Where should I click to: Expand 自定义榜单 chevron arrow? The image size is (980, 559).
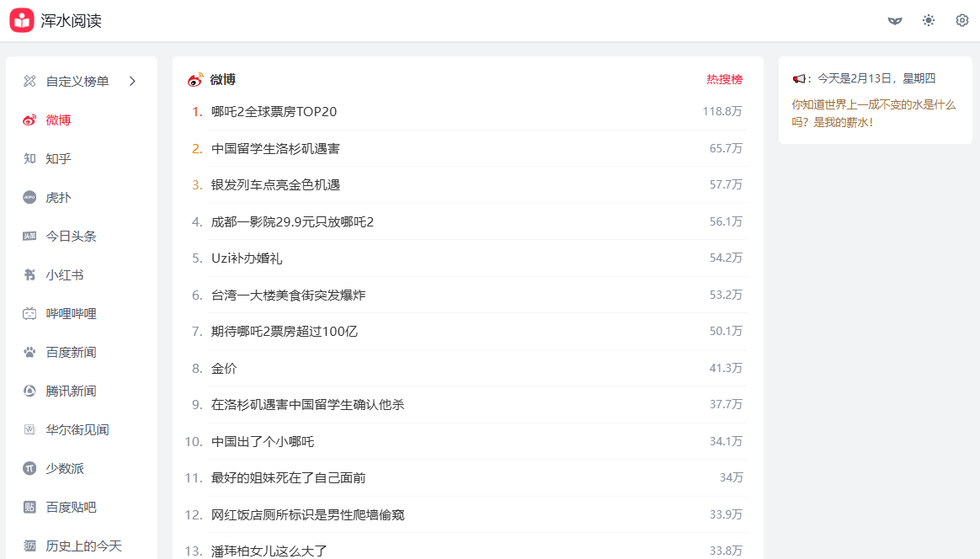pos(132,82)
